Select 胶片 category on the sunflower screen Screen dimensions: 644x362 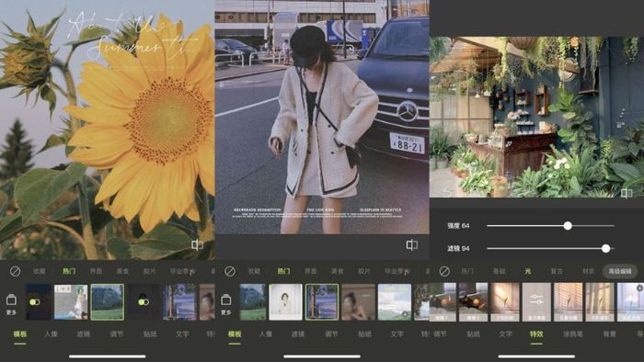(149, 271)
